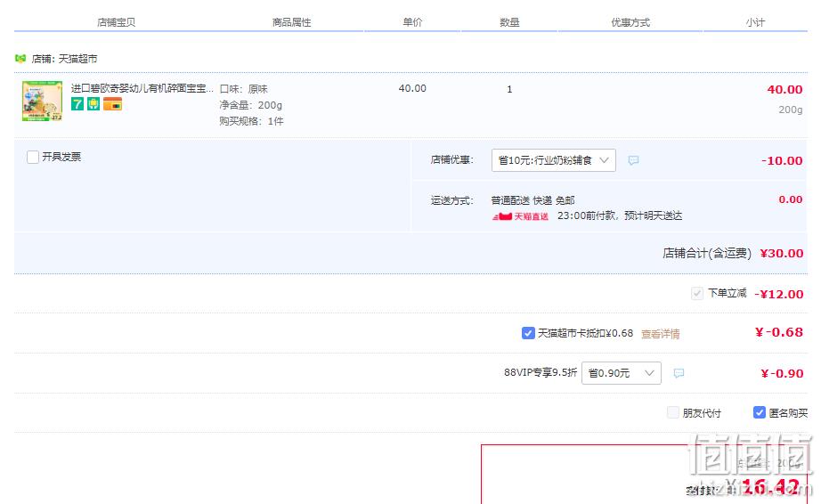Uncheck the 匿名购买 checkbox
821x504 pixels.
pyautogui.click(x=760, y=412)
